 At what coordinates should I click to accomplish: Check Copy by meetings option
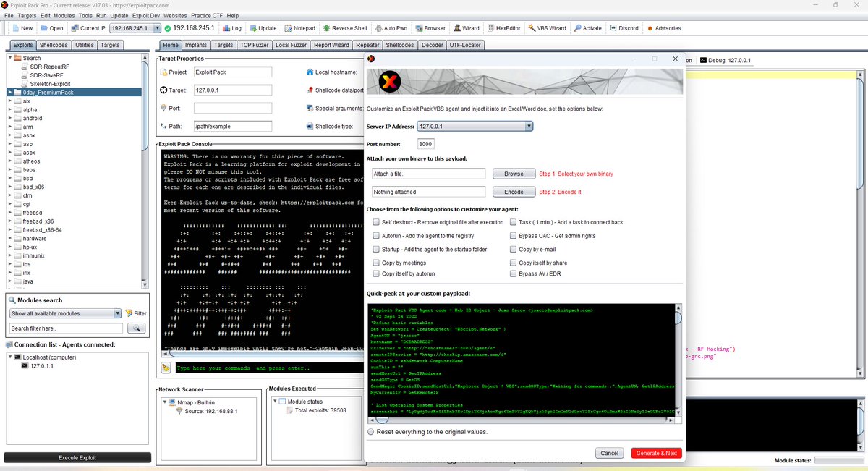376,263
